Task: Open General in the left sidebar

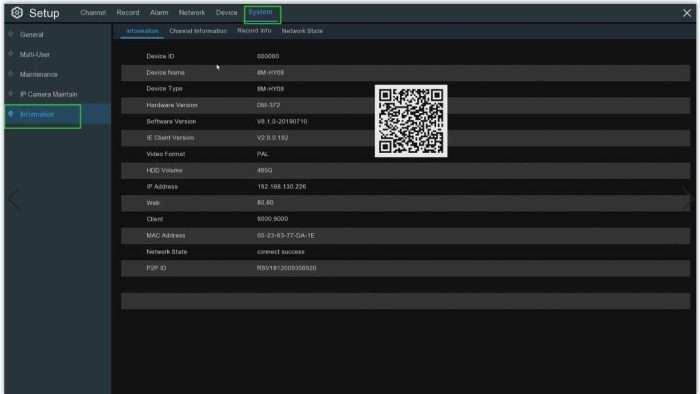Action: (x=31, y=35)
